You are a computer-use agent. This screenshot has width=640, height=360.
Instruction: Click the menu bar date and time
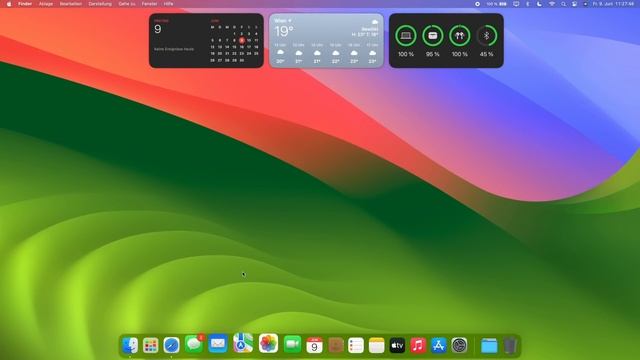(613, 4)
